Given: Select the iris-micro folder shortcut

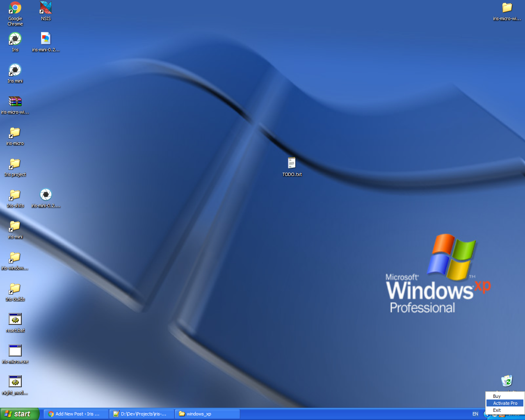Looking at the screenshot, I should [x=15, y=135].
